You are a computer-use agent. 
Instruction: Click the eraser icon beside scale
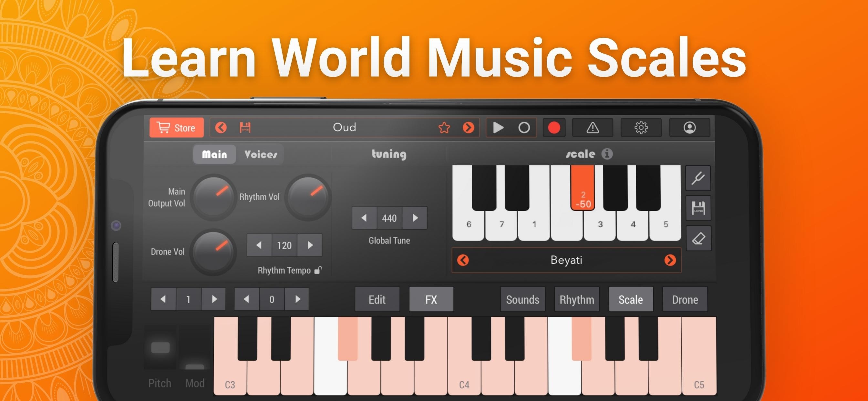698,239
